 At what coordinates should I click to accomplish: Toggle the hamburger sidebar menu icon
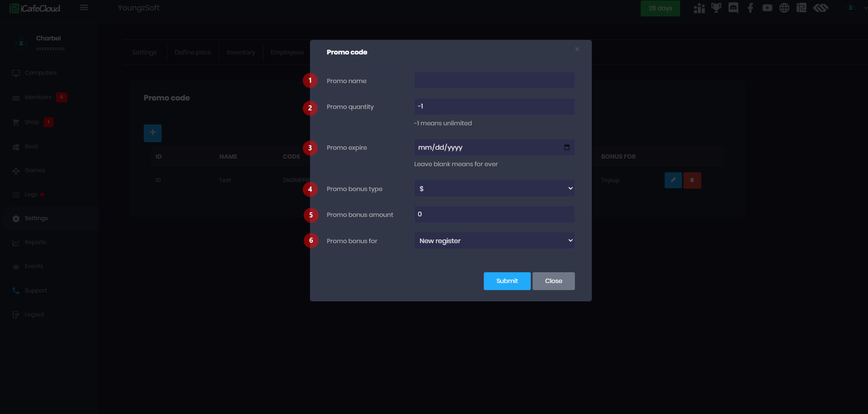click(x=84, y=8)
